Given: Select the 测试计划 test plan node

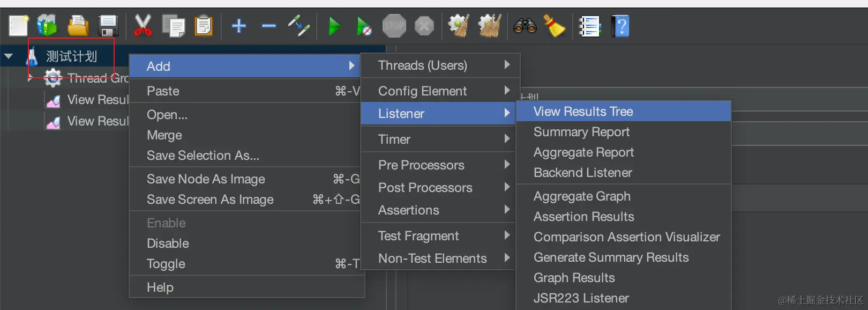Looking at the screenshot, I should tap(71, 56).
